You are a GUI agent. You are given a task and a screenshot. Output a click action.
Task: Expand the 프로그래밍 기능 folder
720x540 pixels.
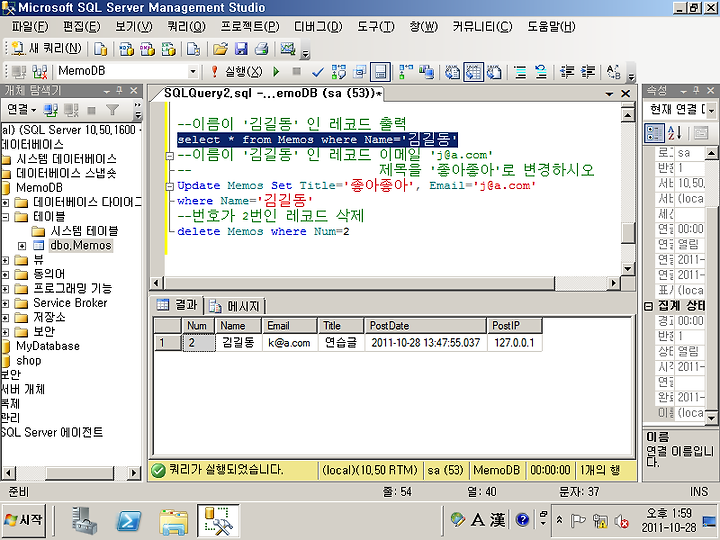[5, 289]
